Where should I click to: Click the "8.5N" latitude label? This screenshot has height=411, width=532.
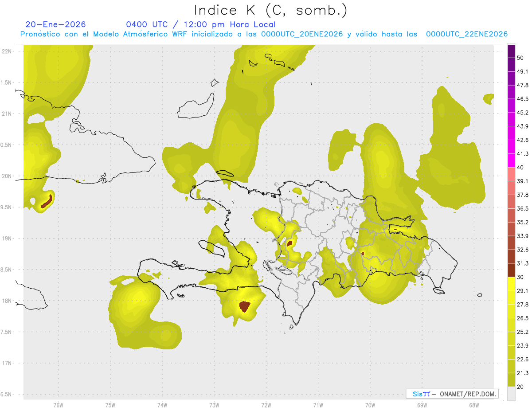coord(7,270)
